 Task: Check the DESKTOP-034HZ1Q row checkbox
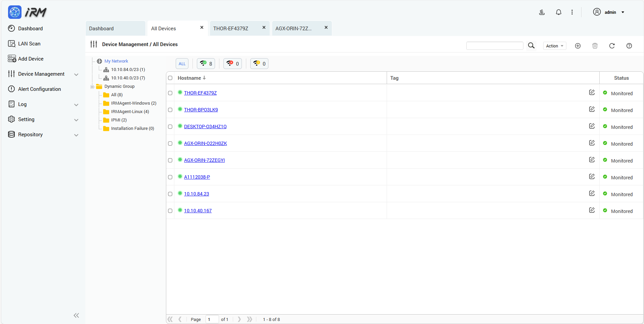click(170, 127)
